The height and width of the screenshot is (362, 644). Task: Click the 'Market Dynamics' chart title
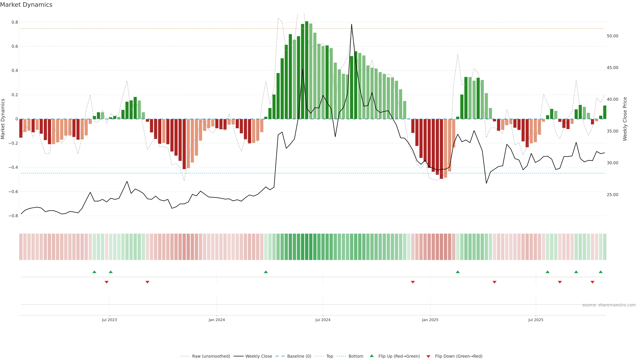(x=26, y=5)
